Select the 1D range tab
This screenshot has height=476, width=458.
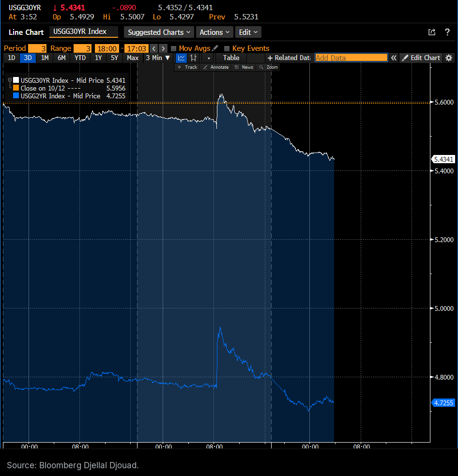tap(12, 58)
